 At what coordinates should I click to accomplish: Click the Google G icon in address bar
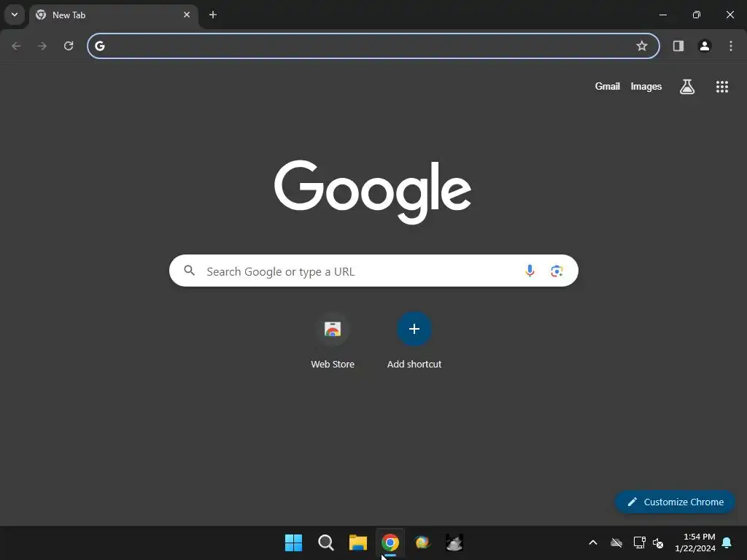[99, 46]
